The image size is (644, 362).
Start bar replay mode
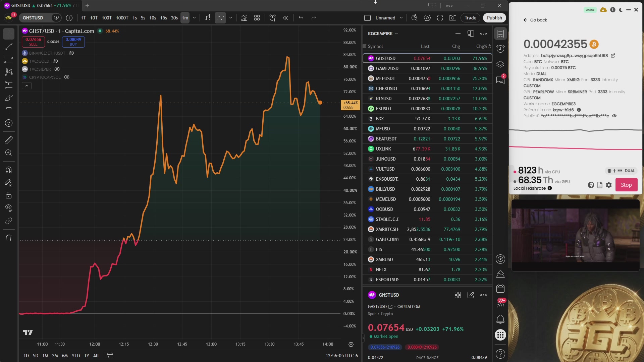[x=286, y=18]
